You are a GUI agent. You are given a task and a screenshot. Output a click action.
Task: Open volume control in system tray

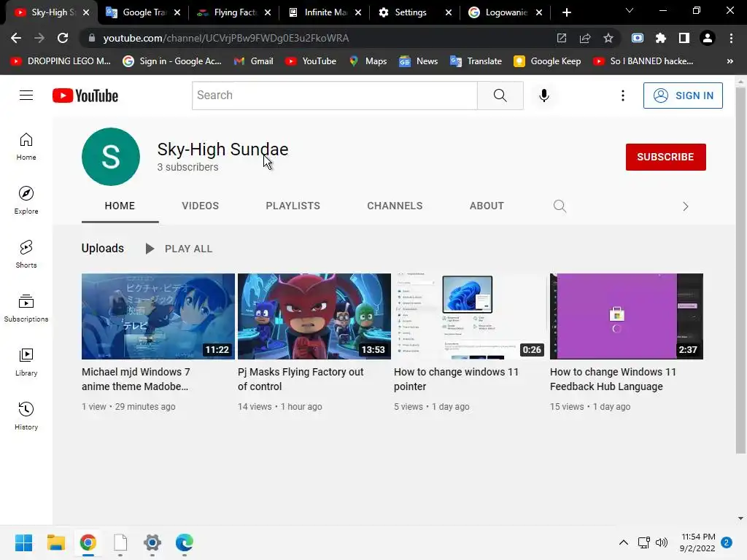coord(662,542)
